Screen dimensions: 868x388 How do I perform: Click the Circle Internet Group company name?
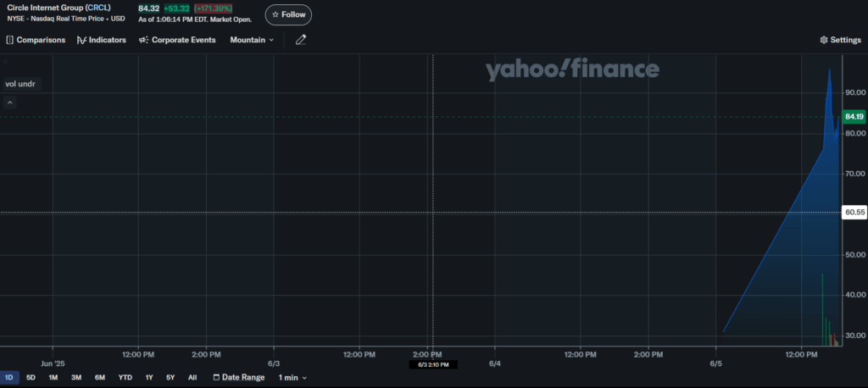pyautogui.click(x=46, y=8)
